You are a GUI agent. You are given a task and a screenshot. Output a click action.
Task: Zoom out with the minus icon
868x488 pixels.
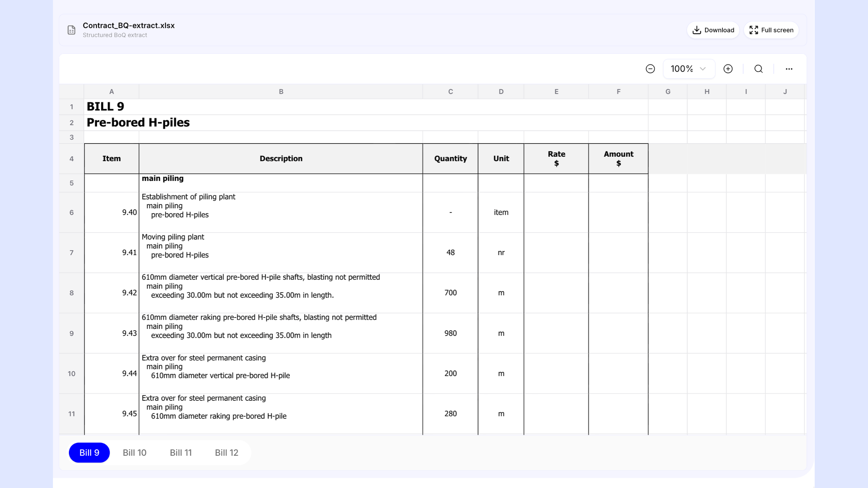(x=650, y=69)
